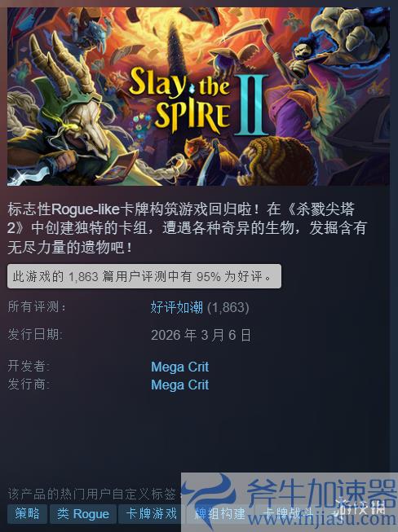
Task: Select the 卡牌战斗 tag
Action: pyautogui.click(x=287, y=514)
